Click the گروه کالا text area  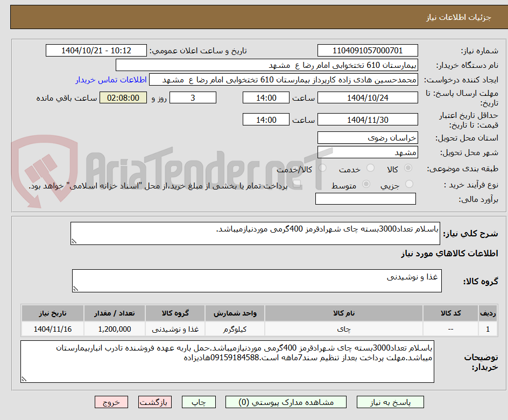pos(257,281)
